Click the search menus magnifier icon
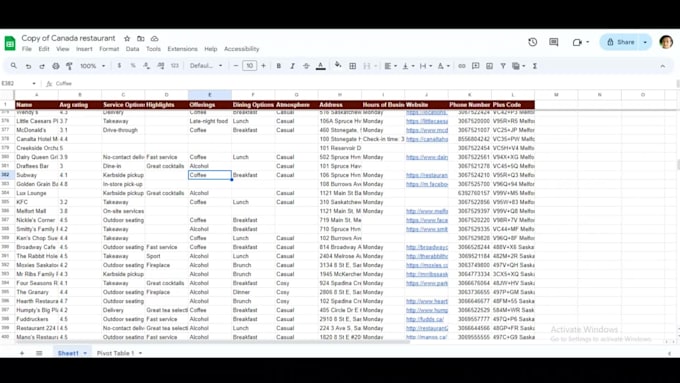This screenshot has width=680, height=383. pos(14,66)
